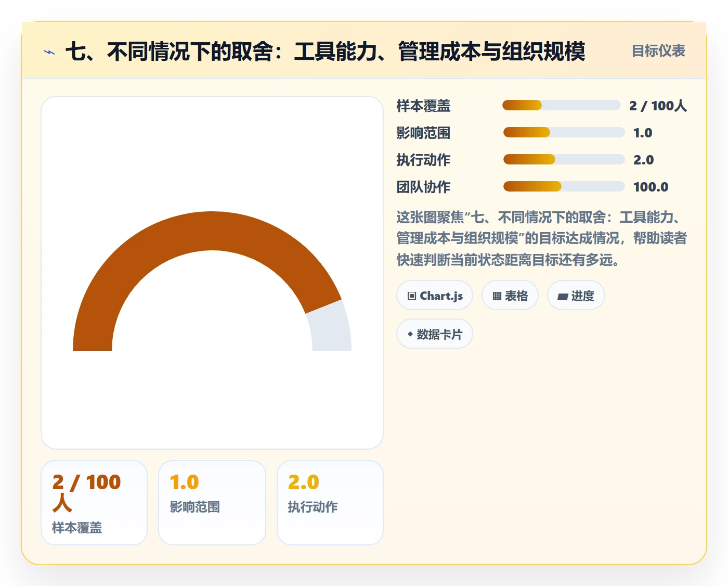The height and width of the screenshot is (586, 728).
Task: Click the 样本覆盖 progress bar
Action: (562, 106)
